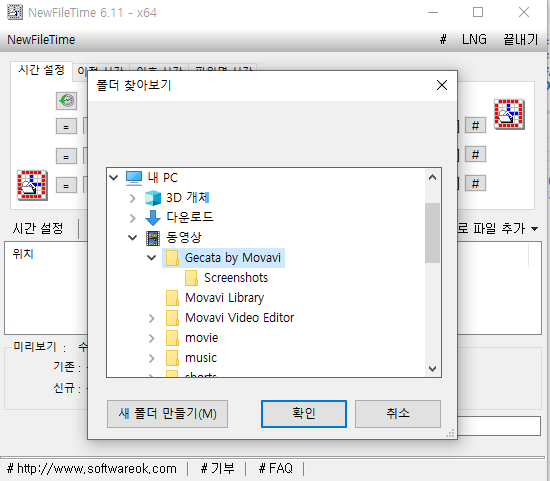Click the 위치 column header
This screenshot has width=550, height=481.
pos(23,254)
